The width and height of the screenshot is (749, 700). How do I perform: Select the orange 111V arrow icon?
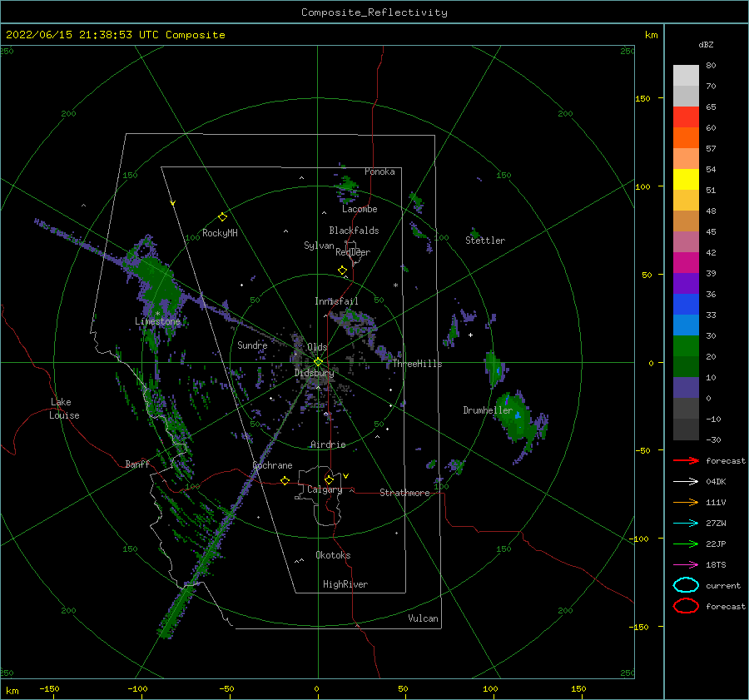pos(686,502)
